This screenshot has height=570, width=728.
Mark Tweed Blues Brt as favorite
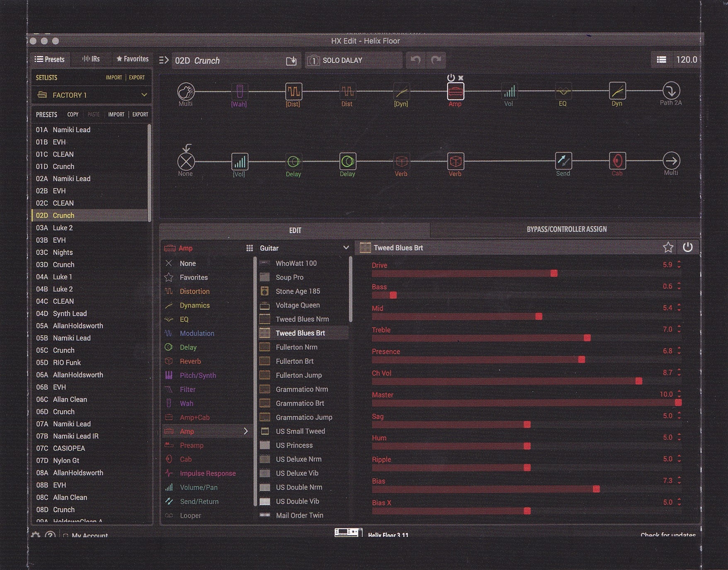pyautogui.click(x=668, y=248)
